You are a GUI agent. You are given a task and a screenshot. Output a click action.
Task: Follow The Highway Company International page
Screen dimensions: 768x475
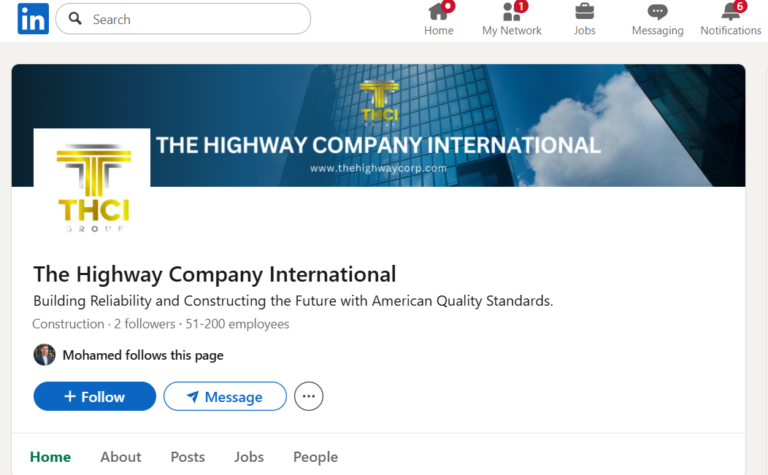coord(95,396)
